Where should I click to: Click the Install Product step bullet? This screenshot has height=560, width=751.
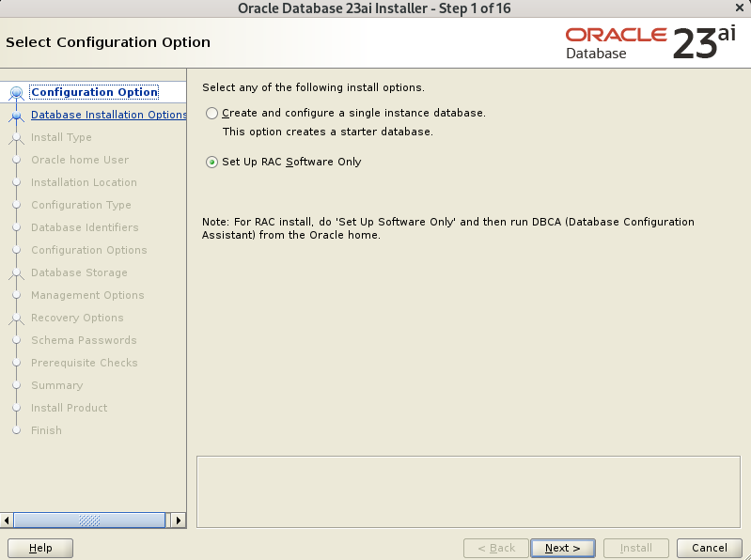coord(16,408)
